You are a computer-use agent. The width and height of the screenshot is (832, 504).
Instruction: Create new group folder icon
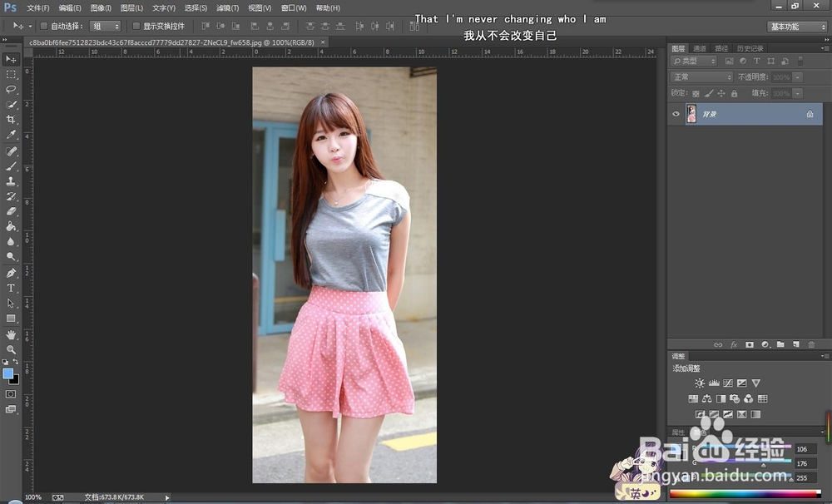(780, 345)
